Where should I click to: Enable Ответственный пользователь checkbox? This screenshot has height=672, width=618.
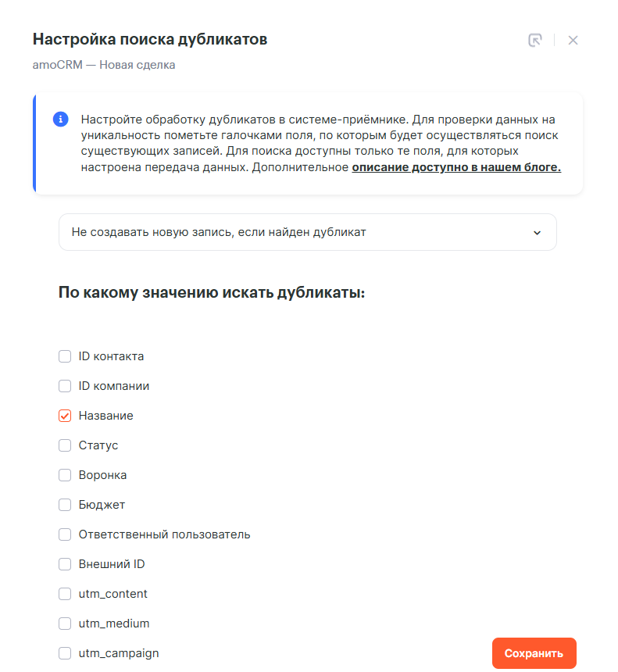(x=65, y=534)
